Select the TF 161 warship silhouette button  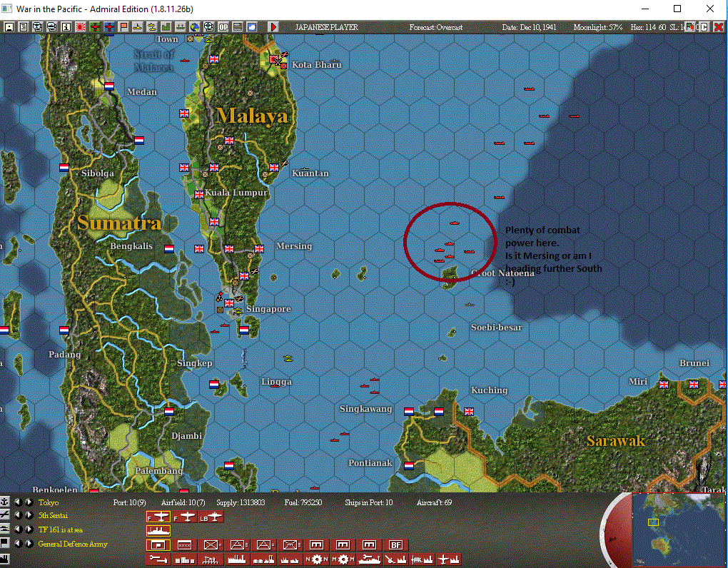point(158,530)
